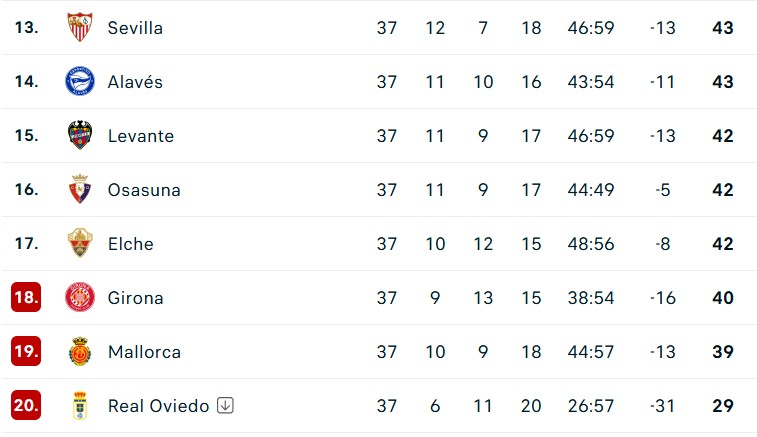Go to Elche team name

click(131, 244)
